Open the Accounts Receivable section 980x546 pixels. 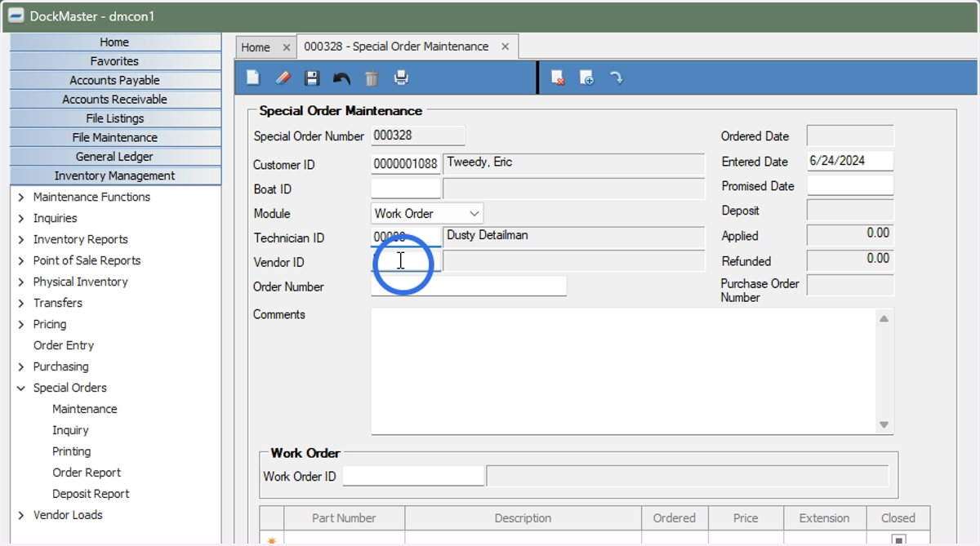click(x=114, y=100)
